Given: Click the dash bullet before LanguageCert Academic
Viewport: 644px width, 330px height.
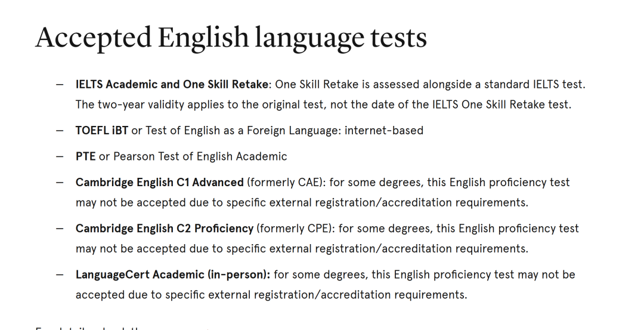Looking at the screenshot, I should [x=60, y=275].
